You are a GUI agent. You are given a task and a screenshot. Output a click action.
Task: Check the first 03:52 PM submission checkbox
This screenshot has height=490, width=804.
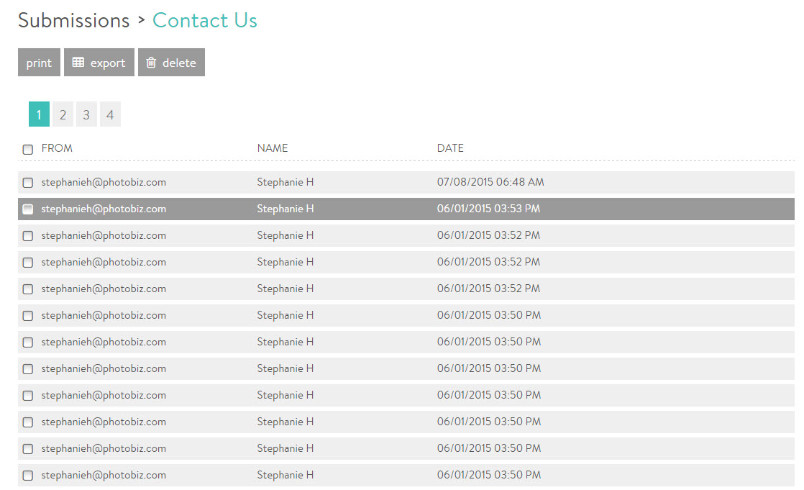(x=28, y=236)
